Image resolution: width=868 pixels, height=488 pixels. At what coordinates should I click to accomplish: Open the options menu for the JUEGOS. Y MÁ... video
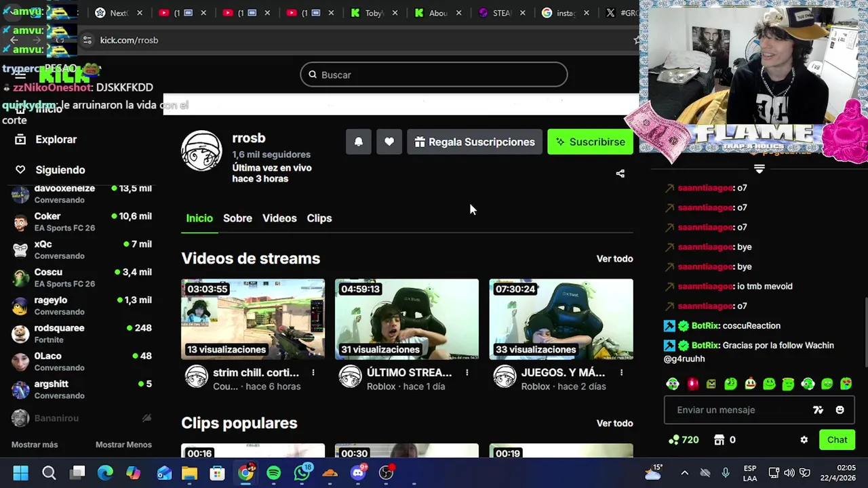621,373
